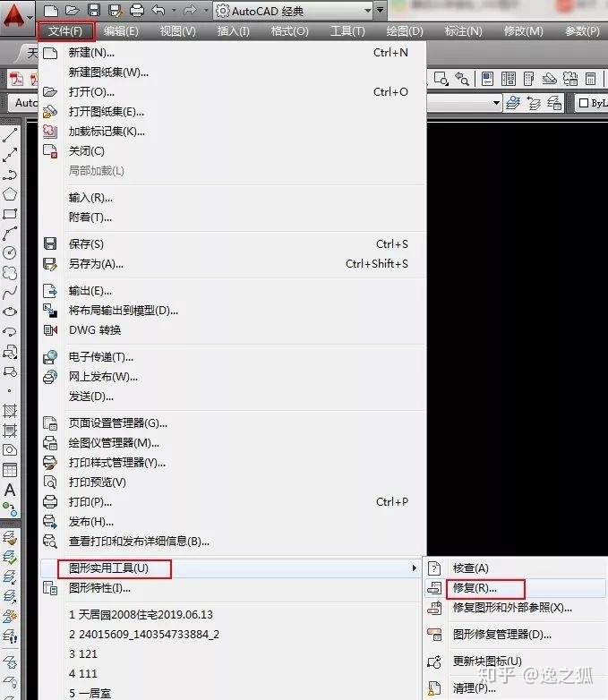The width and height of the screenshot is (608, 700).
Task: Expand 图形实用工具(U) submenu arrow
Action: click(x=414, y=568)
